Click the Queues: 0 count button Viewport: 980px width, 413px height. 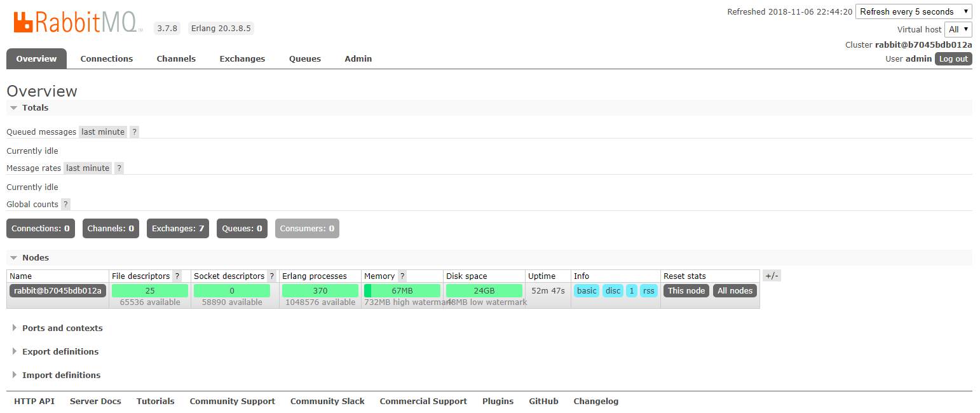(x=242, y=229)
